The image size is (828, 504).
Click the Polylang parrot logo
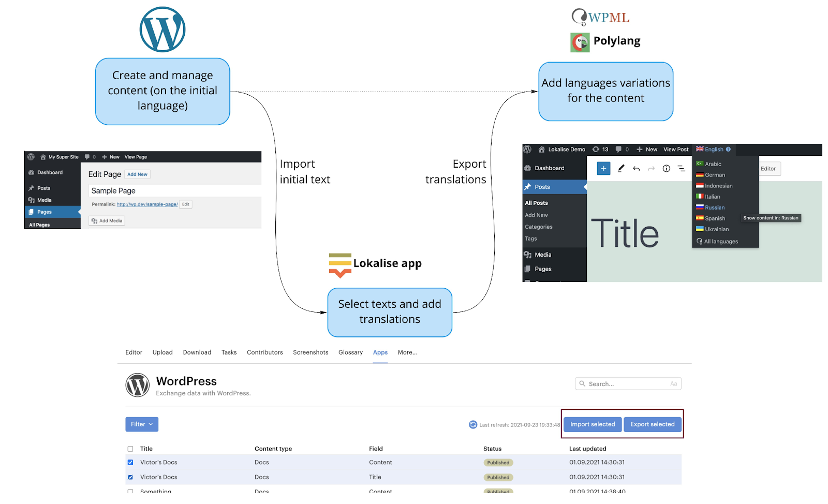point(580,42)
